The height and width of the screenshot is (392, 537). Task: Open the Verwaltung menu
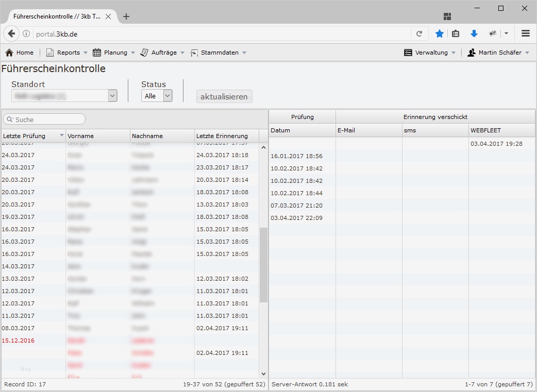coord(430,53)
